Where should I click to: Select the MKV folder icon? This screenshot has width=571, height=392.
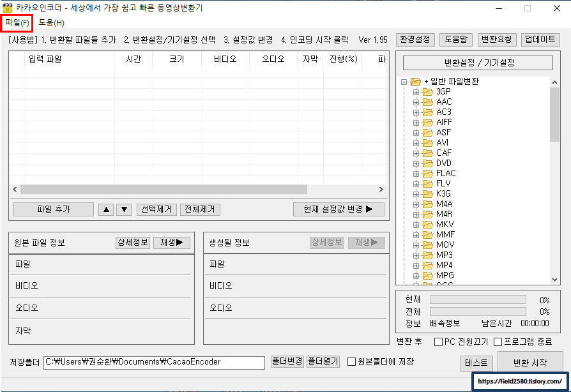[427, 225]
